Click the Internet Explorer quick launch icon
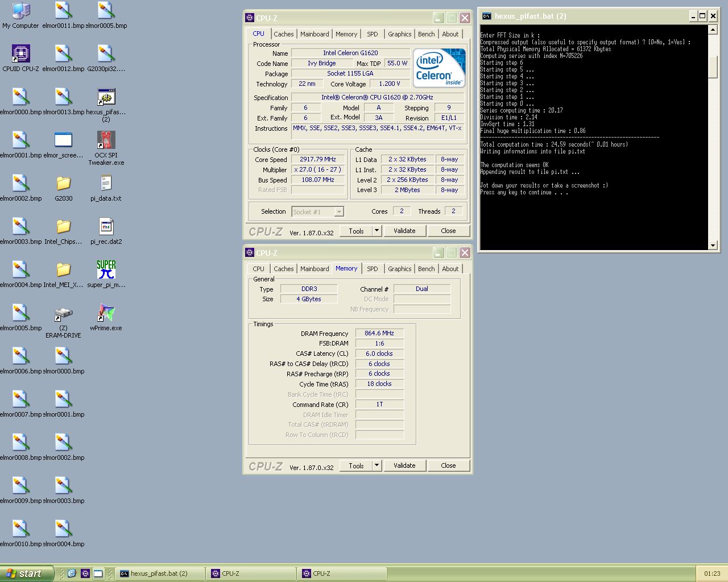The height and width of the screenshot is (582, 728). coord(72,573)
